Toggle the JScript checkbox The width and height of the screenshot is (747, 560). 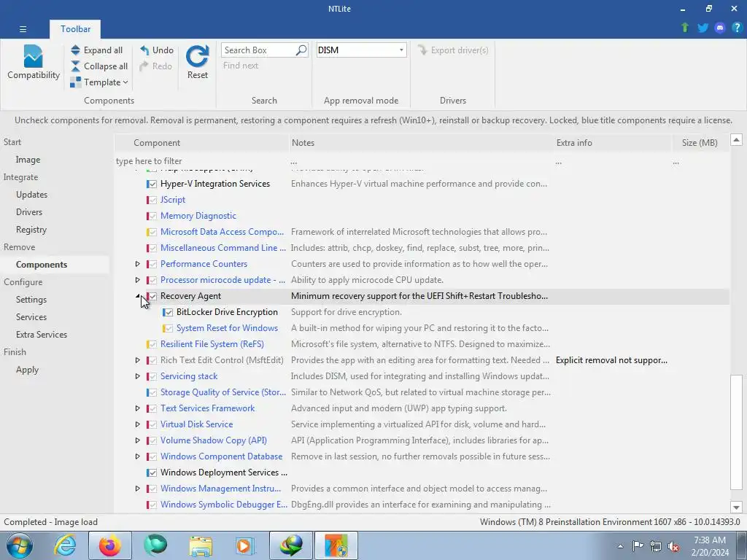(152, 201)
